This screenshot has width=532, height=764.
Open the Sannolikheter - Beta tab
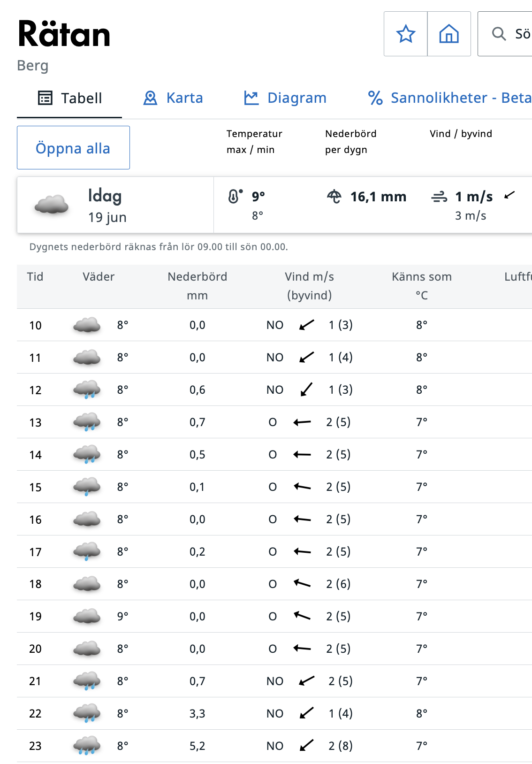449,98
